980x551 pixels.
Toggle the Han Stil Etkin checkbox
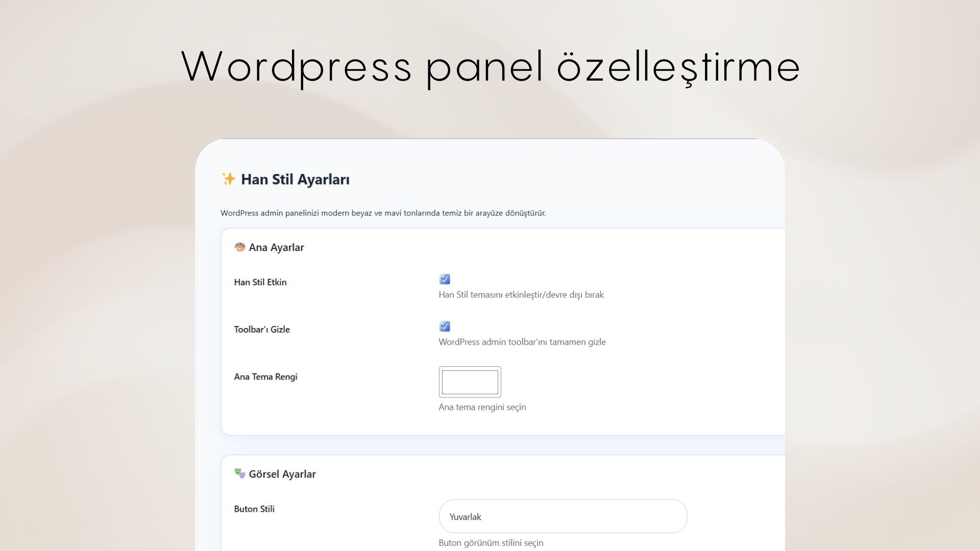pos(445,279)
